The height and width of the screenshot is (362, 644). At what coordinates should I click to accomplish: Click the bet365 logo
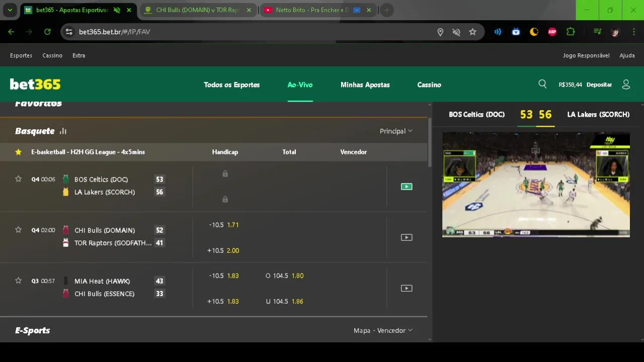click(35, 84)
